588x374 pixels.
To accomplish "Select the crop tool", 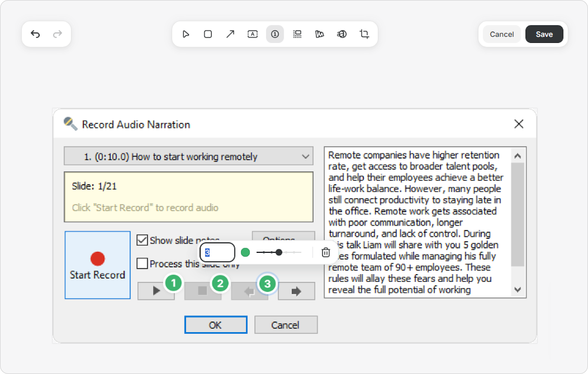I will pos(364,34).
